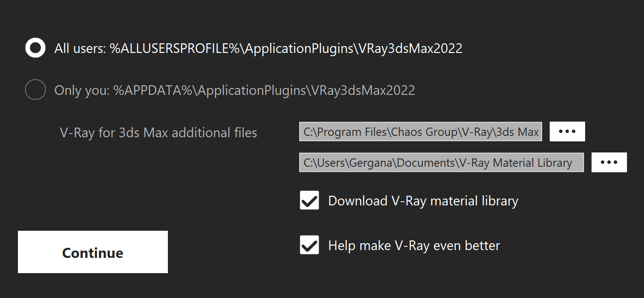This screenshot has width=644, height=298.
Task: Select the ALLUSERSPROFILE ApplicationPlugins option
Action: pos(35,48)
